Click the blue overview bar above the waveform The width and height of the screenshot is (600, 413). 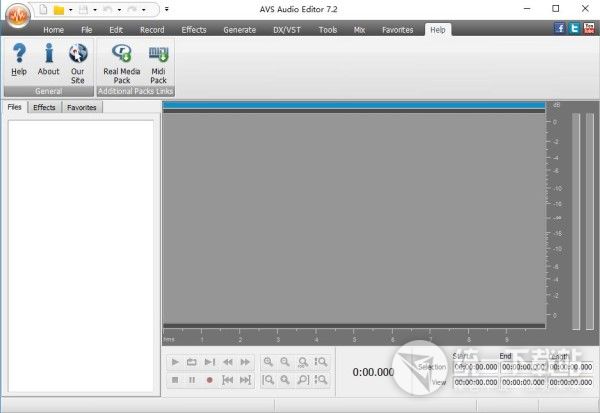[x=354, y=105]
